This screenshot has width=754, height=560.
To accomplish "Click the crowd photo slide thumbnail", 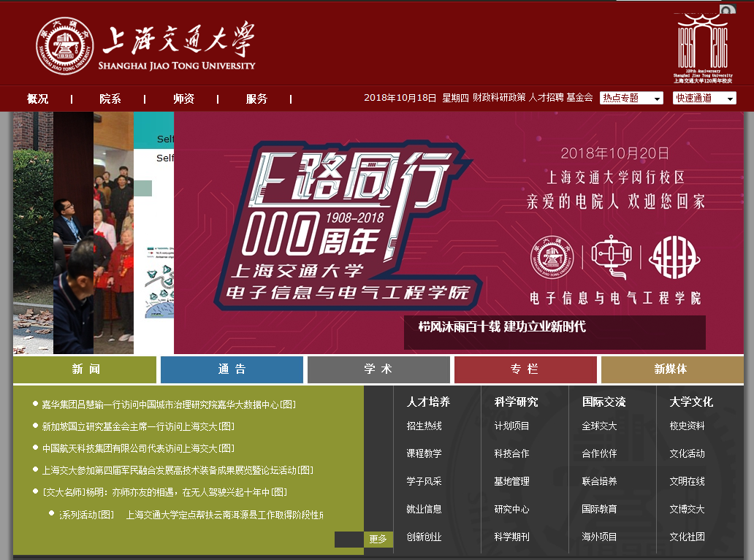I will click(113, 233).
